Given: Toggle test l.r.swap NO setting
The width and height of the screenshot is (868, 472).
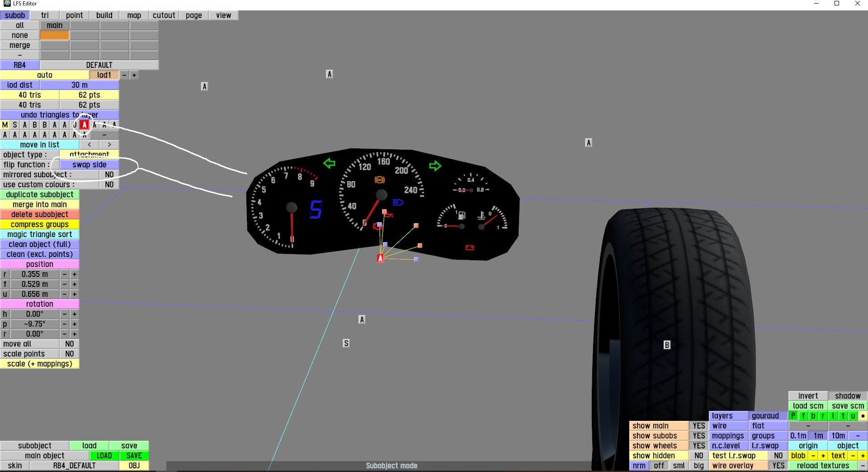Looking at the screenshot, I should coord(778,456).
